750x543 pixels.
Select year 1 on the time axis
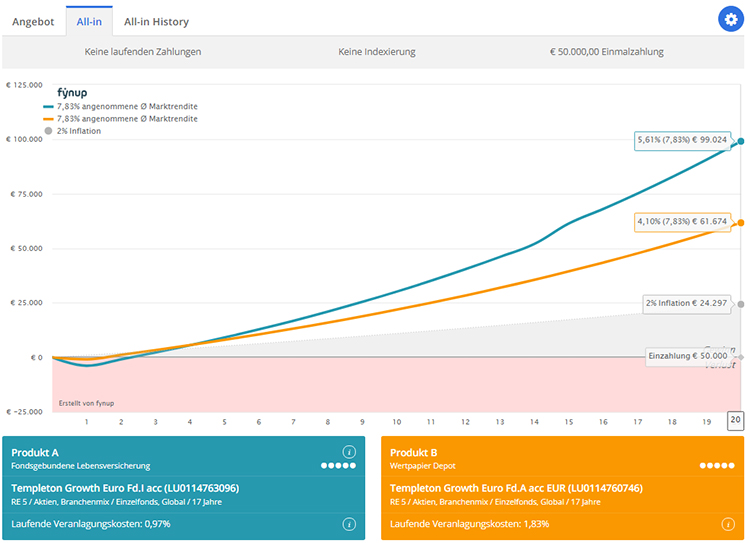[x=87, y=422]
